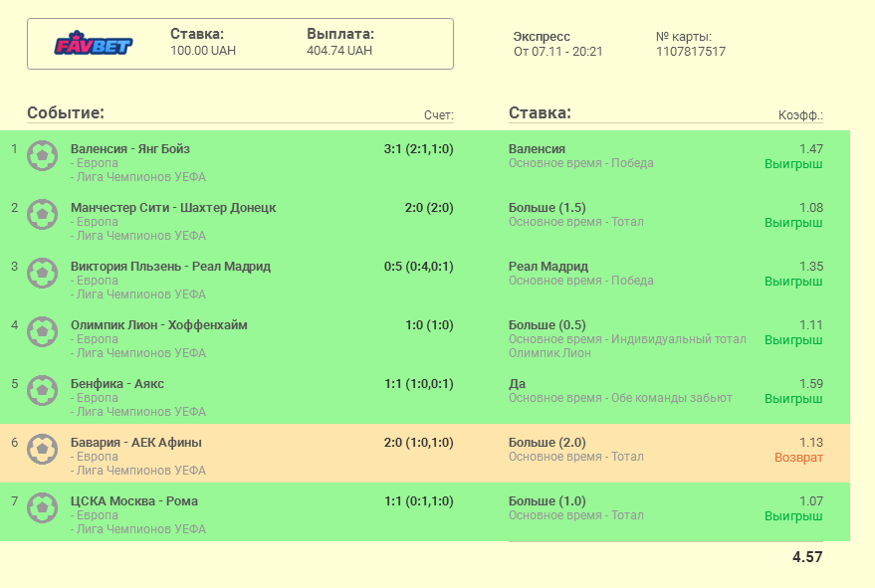Open the Валенсия - Янг Бойз event title

coord(130,149)
